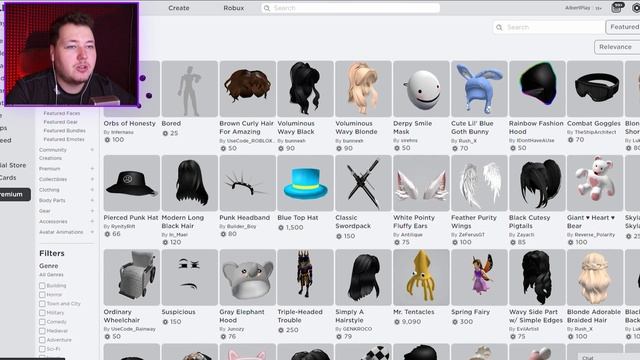Screen dimensions: 640x360
Task: Enable the Medieval genre checkbox
Action: tap(42, 331)
